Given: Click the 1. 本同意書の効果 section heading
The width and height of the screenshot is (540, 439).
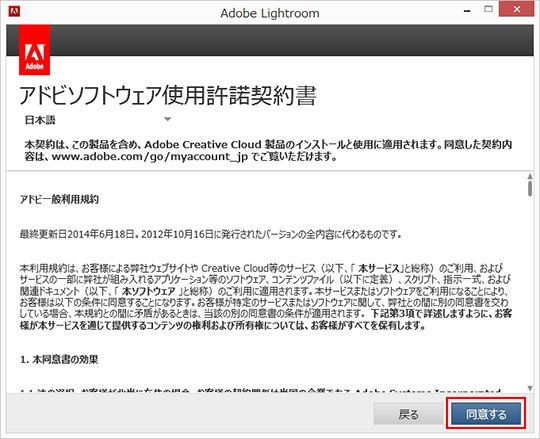Looking at the screenshot, I should (59, 359).
